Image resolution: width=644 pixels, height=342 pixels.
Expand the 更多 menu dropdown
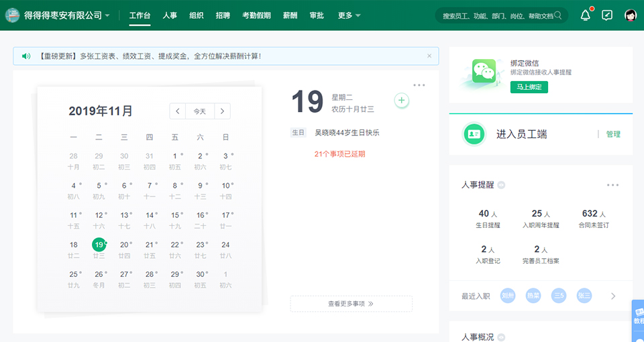[x=349, y=15]
